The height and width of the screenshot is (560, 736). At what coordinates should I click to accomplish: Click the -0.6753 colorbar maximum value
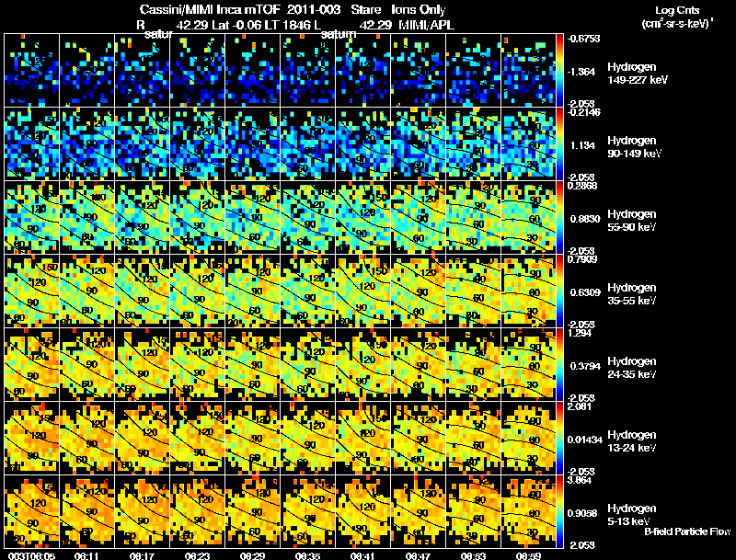pyautogui.click(x=583, y=39)
